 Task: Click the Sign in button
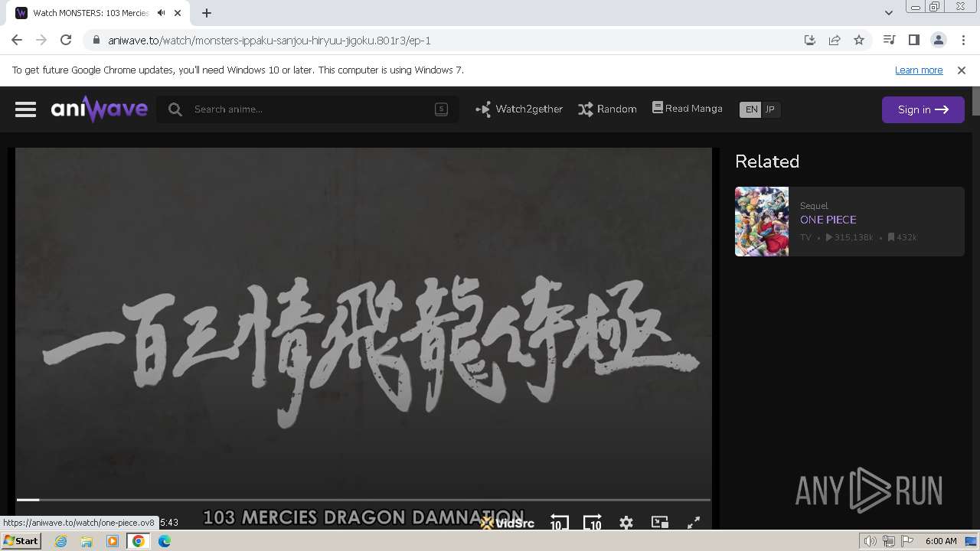pos(923,109)
